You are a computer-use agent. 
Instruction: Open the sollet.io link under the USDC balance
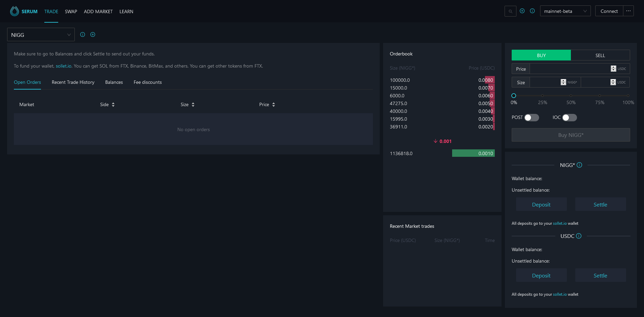click(560, 294)
